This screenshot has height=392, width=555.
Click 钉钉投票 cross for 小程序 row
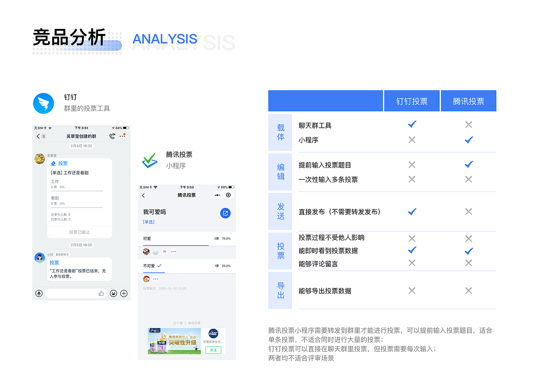pyautogui.click(x=412, y=139)
